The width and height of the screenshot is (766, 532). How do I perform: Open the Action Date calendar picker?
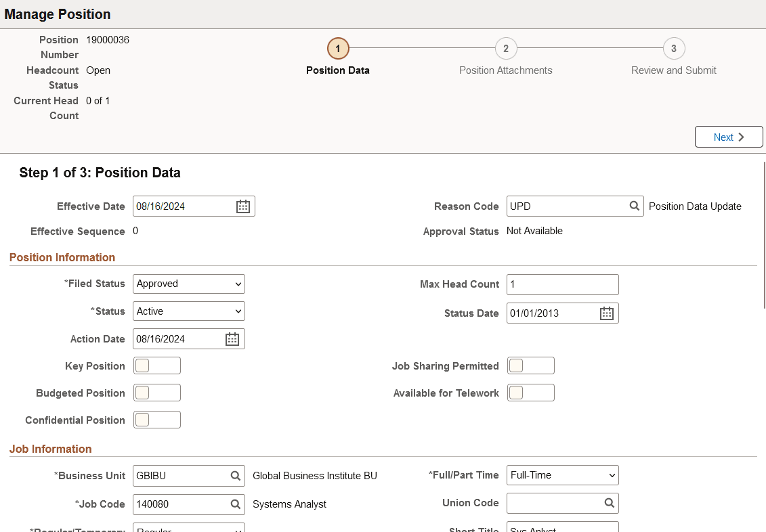click(x=232, y=338)
